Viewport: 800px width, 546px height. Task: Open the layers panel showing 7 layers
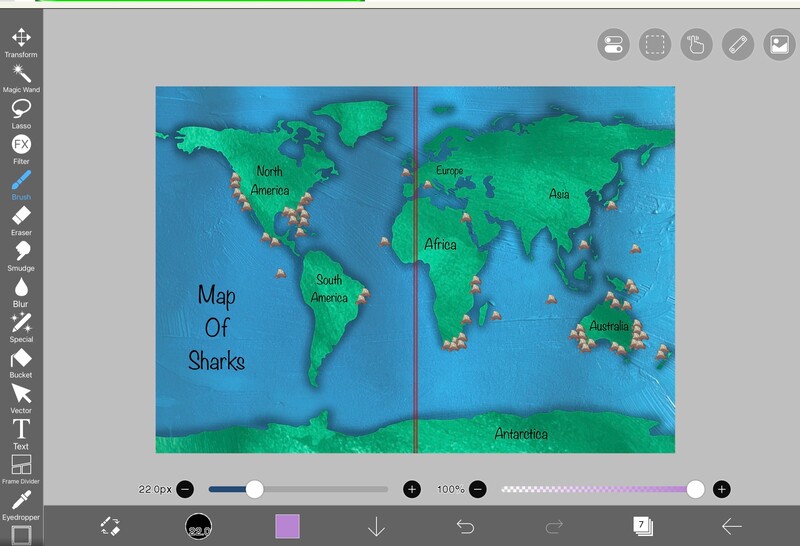point(642,526)
